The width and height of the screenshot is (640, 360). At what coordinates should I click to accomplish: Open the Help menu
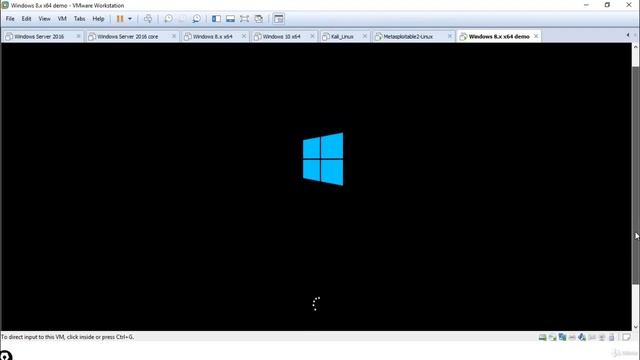click(98, 19)
